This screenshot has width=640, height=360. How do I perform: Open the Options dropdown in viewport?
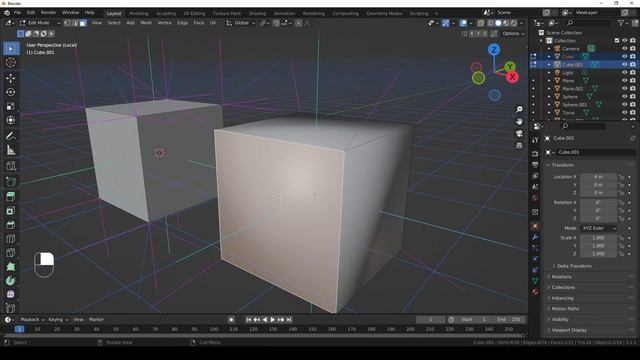tap(513, 33)
